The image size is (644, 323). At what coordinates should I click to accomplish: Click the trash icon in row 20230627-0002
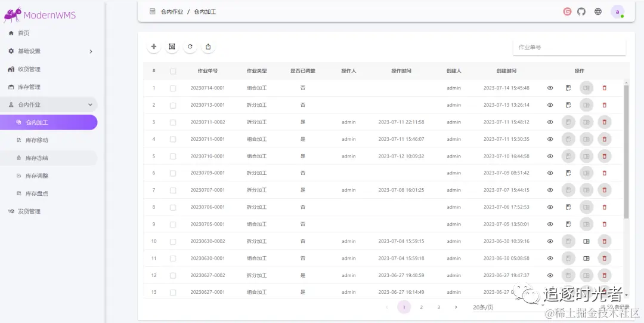click(604, 275)
